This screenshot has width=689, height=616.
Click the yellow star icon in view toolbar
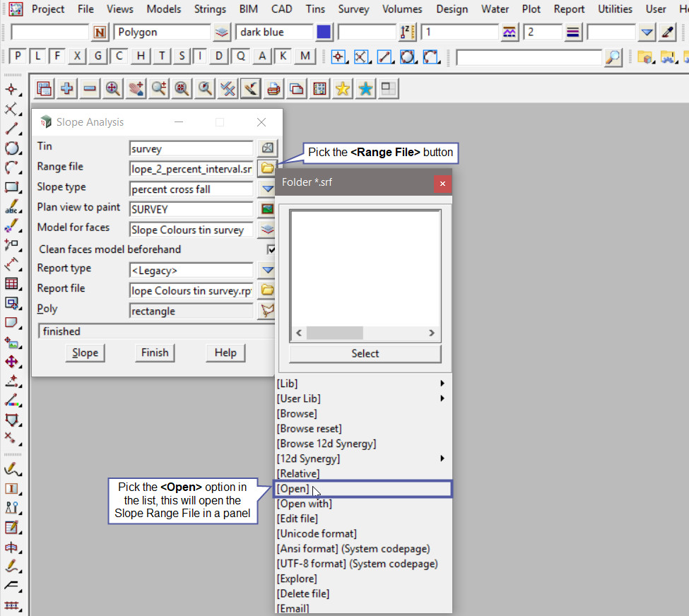(x=343, y=89)
